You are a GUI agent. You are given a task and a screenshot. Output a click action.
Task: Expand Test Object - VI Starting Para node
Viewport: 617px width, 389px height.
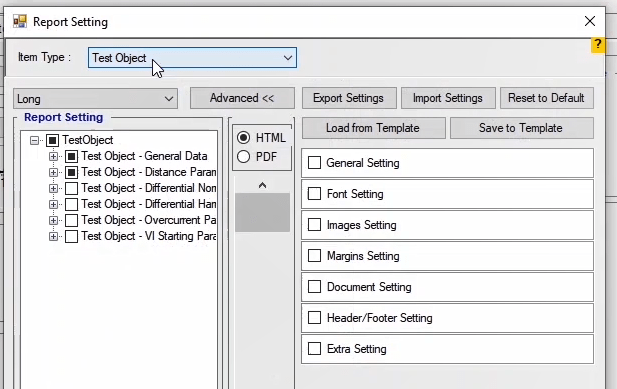(x=53, y=236)
